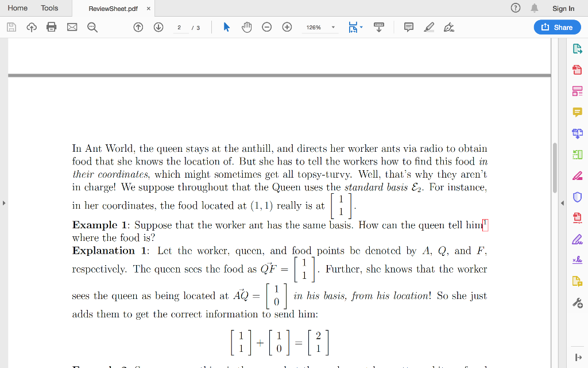The height and width of the screenshot is (368, 588).
Task: Zoom out with minus button
Action: click(x=266, y=27)
